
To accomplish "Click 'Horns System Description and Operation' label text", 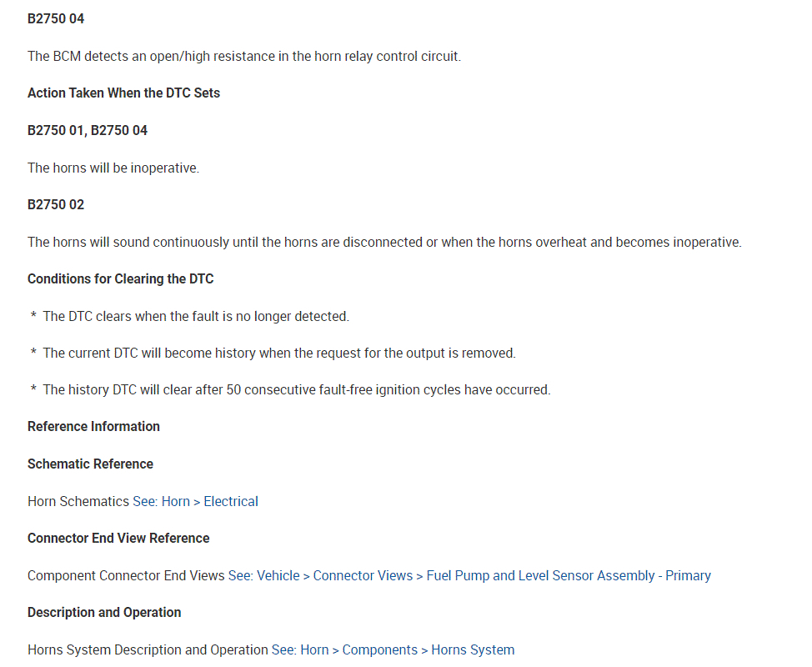I will pos(148,649).
